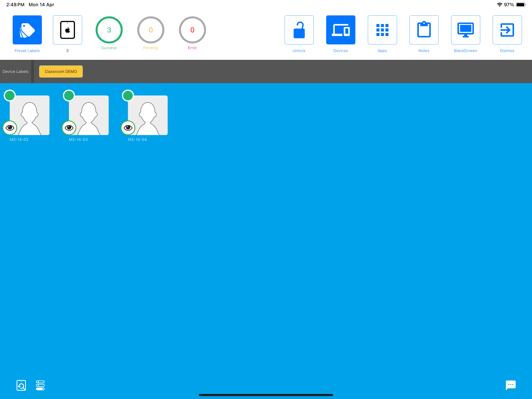
Task: Tap the Wi-Fi status bar indicator
Action: (499, 4)
